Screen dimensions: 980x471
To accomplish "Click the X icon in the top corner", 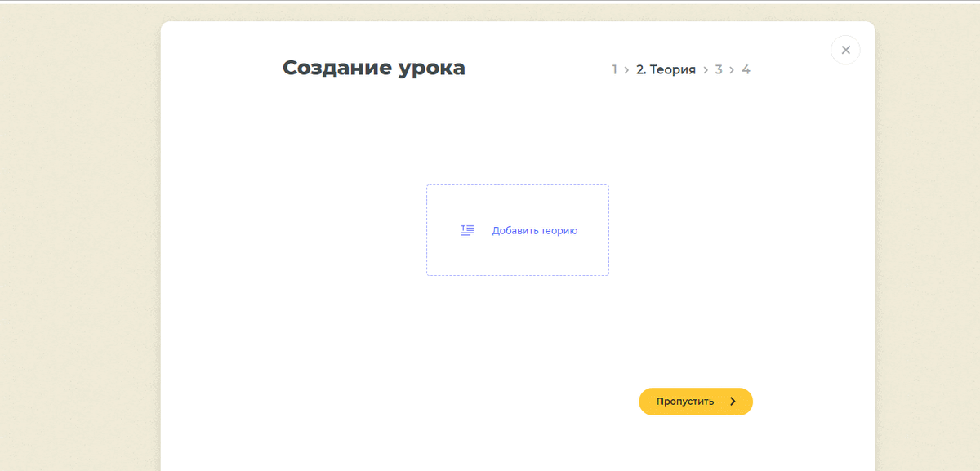I will 845,50.
